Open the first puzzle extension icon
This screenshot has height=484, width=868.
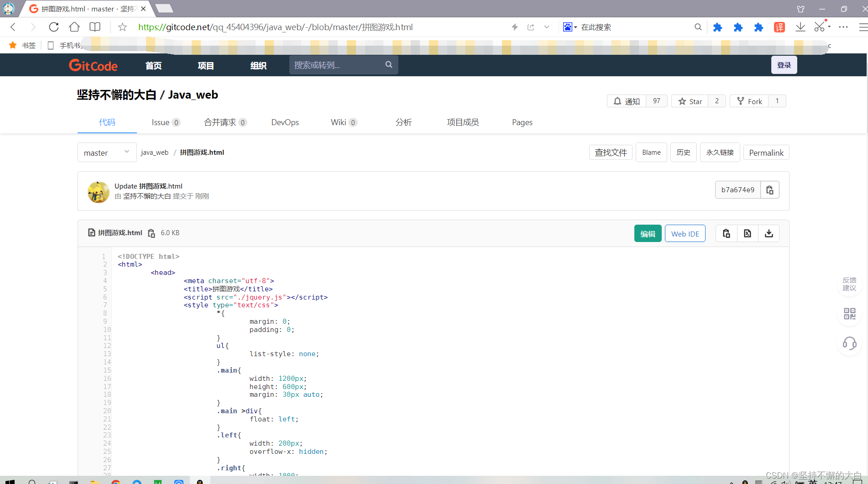point(718,27)
